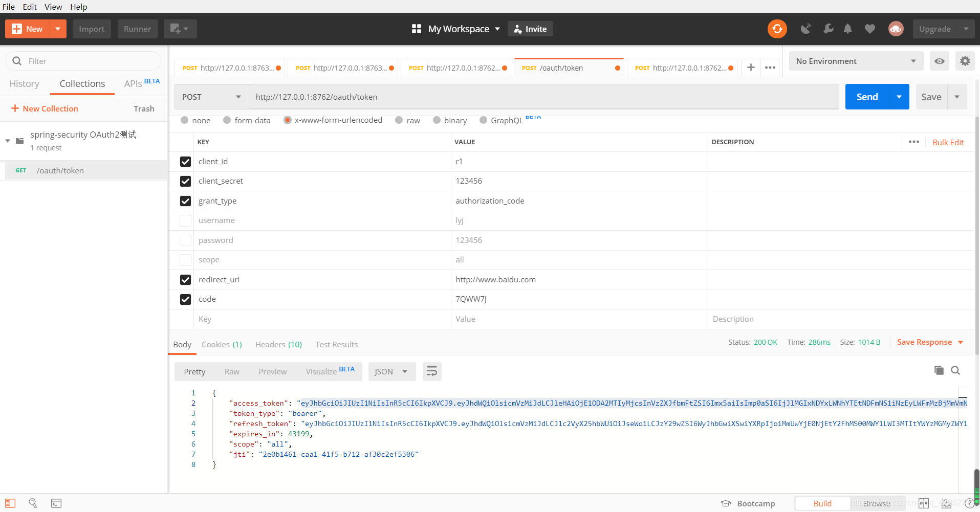Open the Runner
Viewport: 980px width, 512px height.
coord(137,29)
